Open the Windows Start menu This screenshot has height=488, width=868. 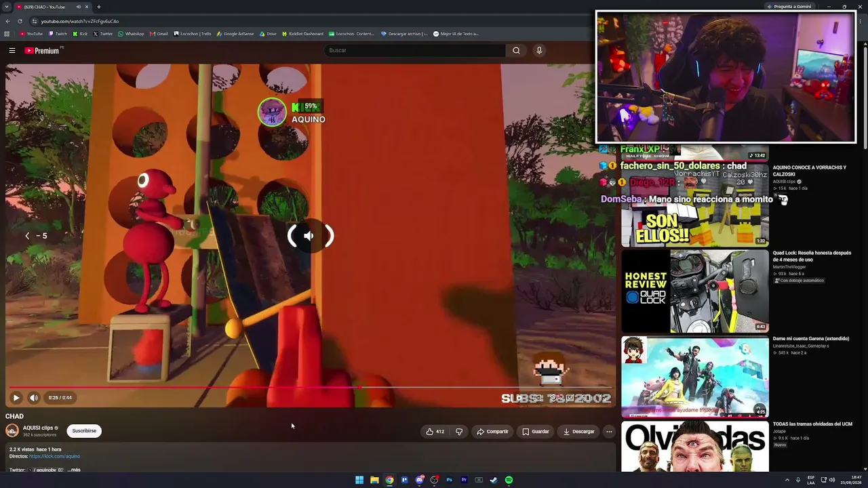pyautogui.click(x=359, y=480)
